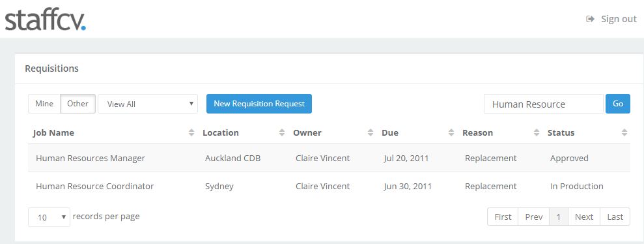Click the Sign out arrow icon
The height and width of the screenshot is (244, 644).
pyautogui.click(x=590, y=19)
